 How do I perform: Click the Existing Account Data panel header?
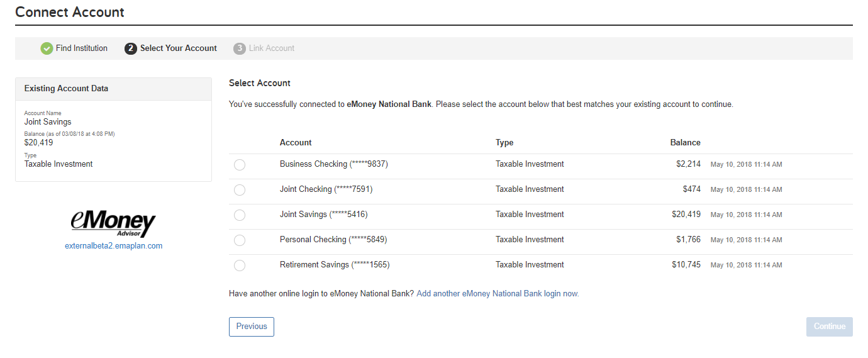113,89
